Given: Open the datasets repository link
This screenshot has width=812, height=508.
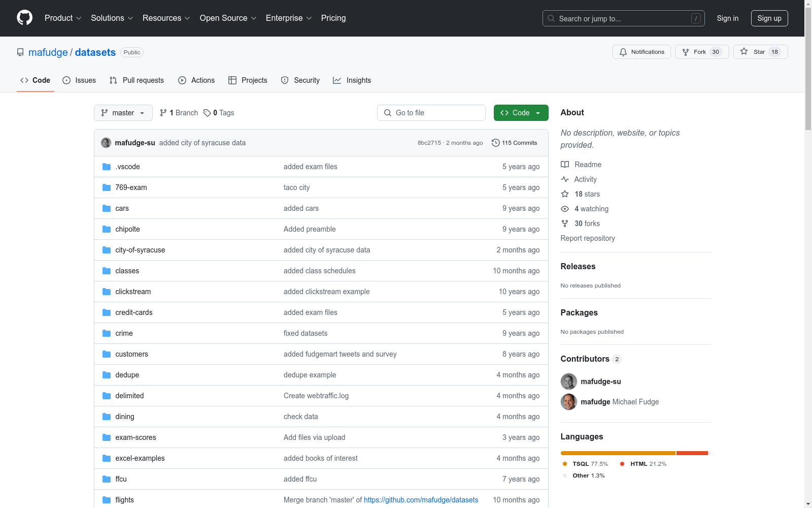Looking at the screenshot, I should [x=95, y=52].
